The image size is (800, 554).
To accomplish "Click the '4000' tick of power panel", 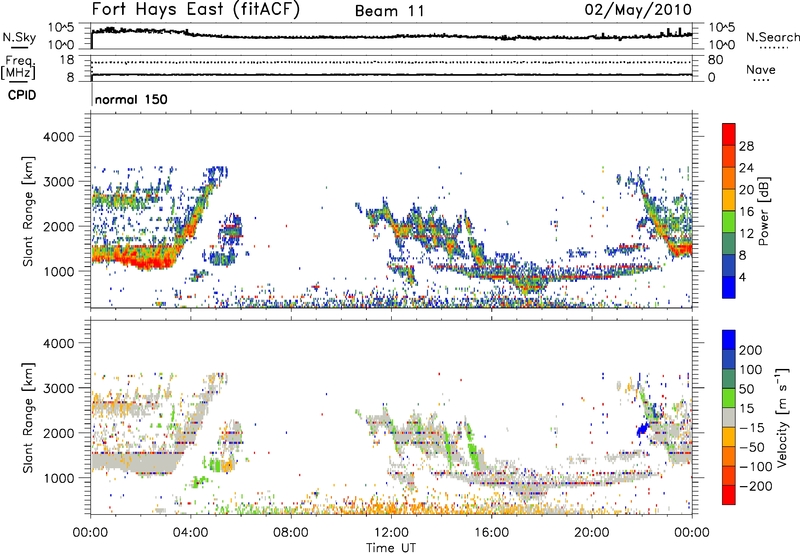I will 58,137.
